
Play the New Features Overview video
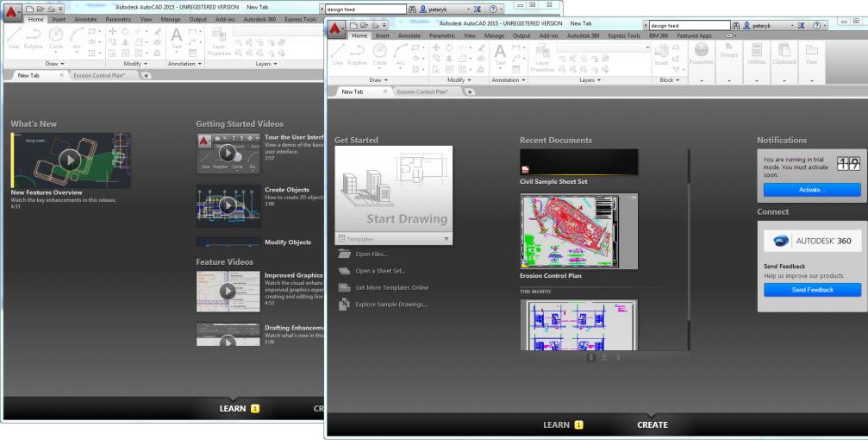[x=71, y=160]
